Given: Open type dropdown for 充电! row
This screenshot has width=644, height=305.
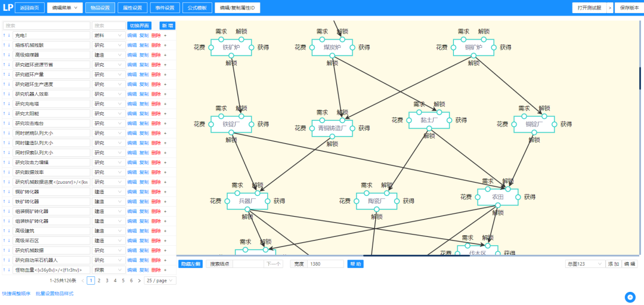Looking at the screenshot, I should click(x=109, y=35).
